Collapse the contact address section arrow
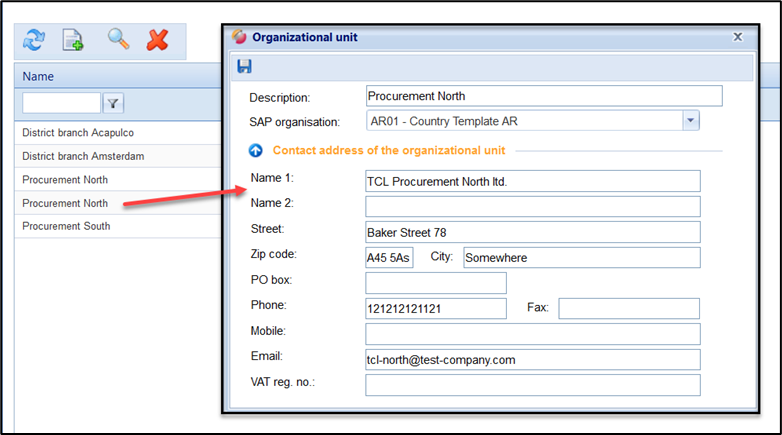 pyautogui.click(x=255, y=151)
